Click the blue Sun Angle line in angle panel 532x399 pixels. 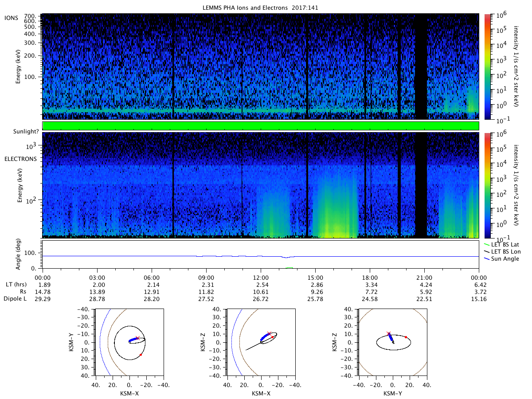point(261,256)
